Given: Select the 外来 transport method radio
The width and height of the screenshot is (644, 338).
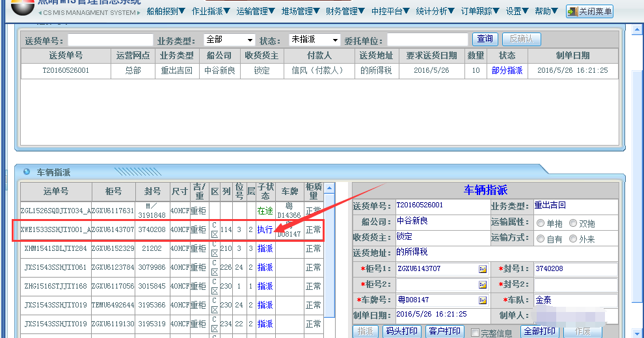Looking at the screenshot, I should pyautogui.click(x=573, y=239).
